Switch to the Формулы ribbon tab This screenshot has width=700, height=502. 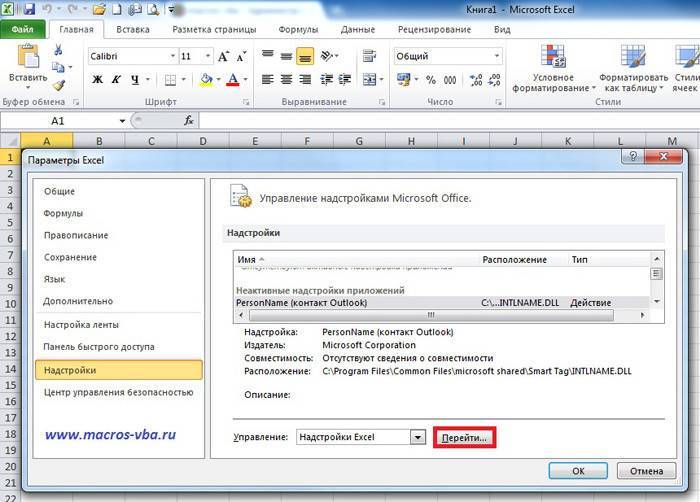pyautogui.click(x=298, y=30)
